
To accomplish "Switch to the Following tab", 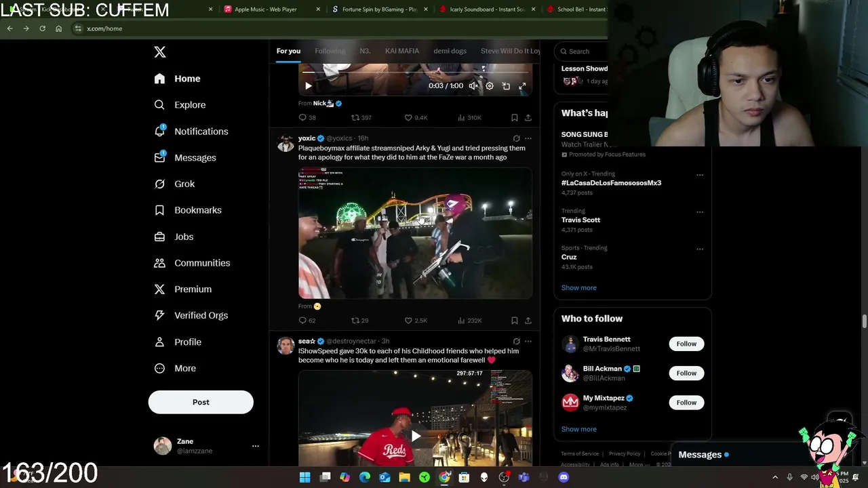I will click(x=330, y=52).
